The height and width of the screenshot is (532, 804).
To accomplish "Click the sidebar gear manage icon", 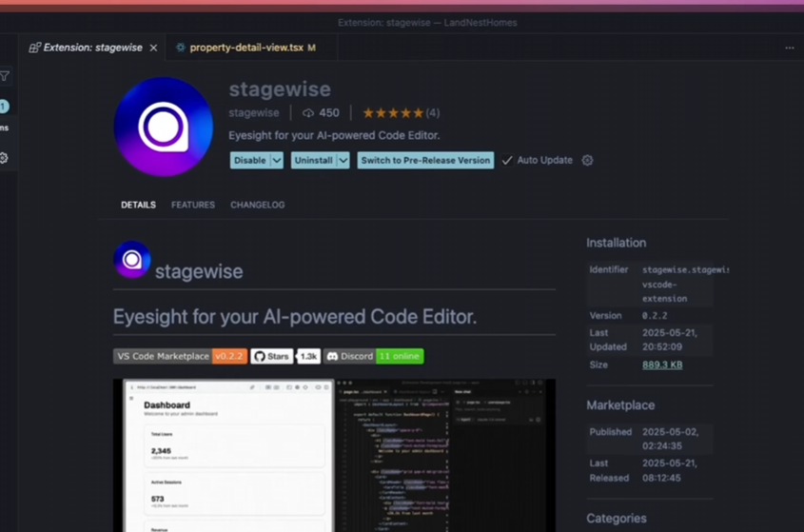I will coord(4,158).
